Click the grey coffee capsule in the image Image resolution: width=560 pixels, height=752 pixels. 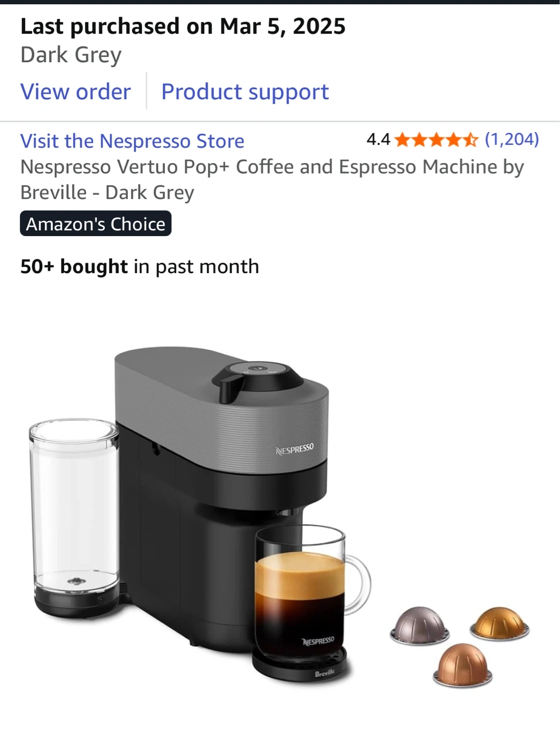(420, 626)
